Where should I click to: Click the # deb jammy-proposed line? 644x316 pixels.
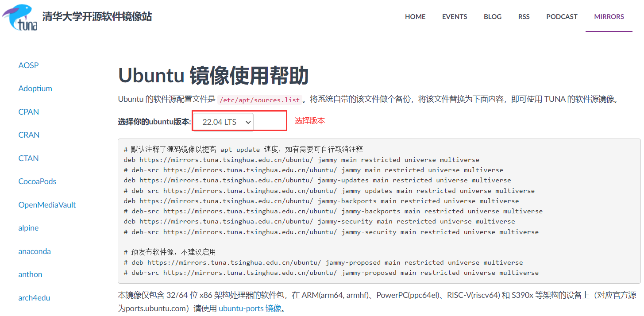tap(324, 262)
